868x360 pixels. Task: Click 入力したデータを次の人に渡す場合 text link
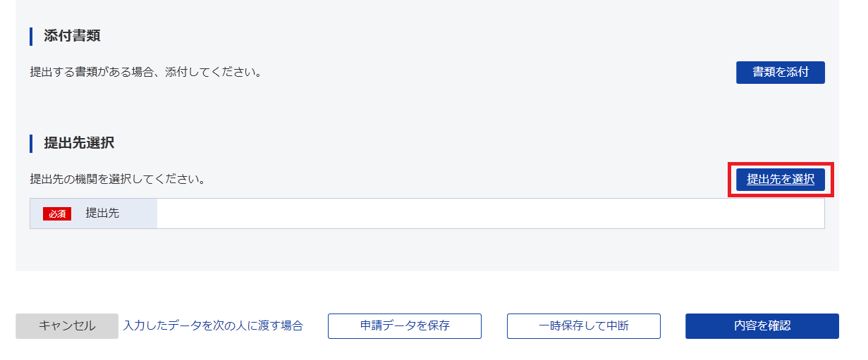[213, 325]
